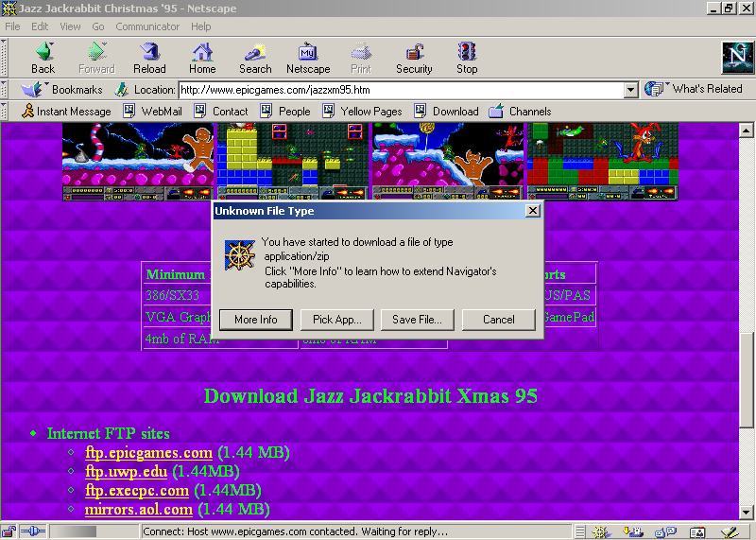Click the Print toolbar button

tap(361, 58)
